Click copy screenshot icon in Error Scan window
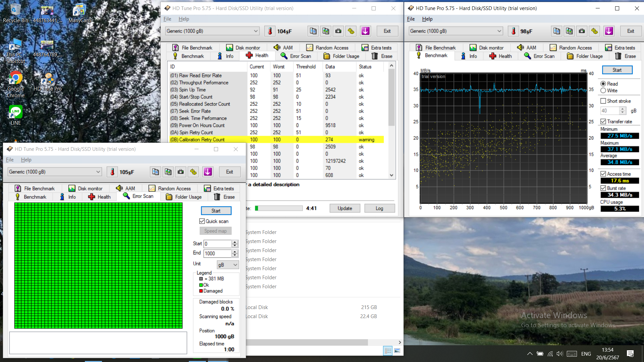Image resolution: width=644 pixels, height=362 pixels. pyautogui.click(x=168, y=172)
